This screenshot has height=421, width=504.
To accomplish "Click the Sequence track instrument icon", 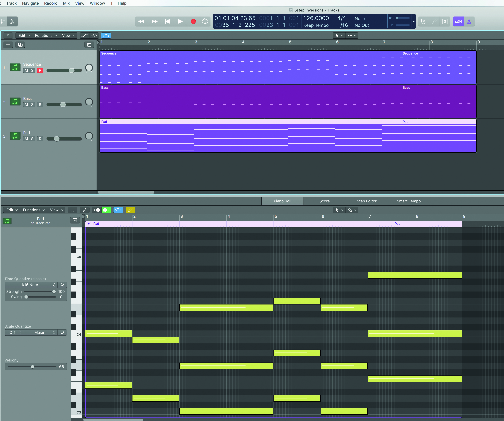I will pyautogui.click(x=15, y=67).
